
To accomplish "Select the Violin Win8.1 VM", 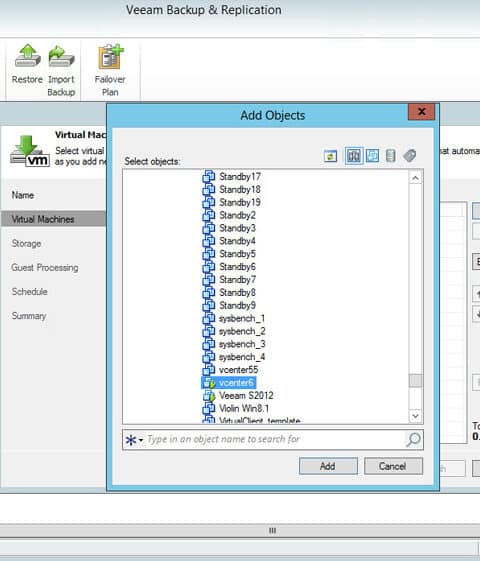I will [244, 408].
